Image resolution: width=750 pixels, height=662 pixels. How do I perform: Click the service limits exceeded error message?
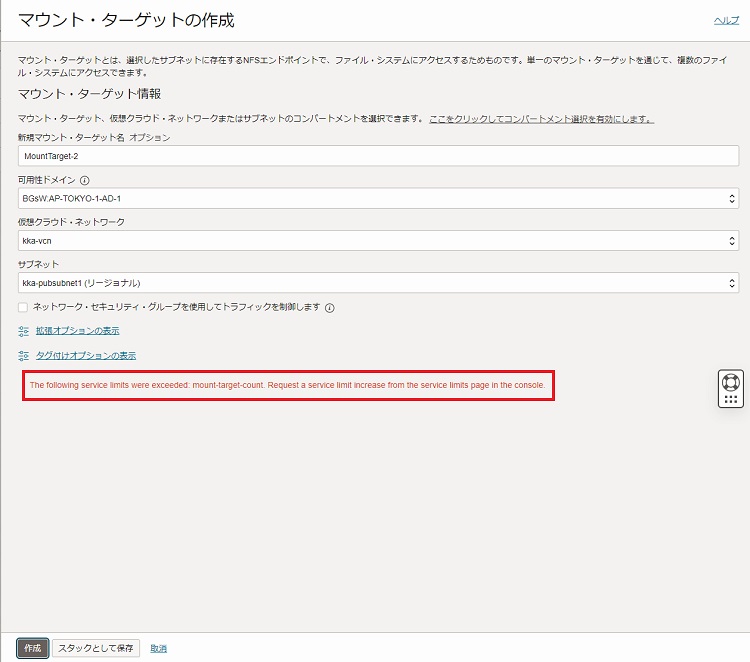pyautogui.click(x=288, y=385)
